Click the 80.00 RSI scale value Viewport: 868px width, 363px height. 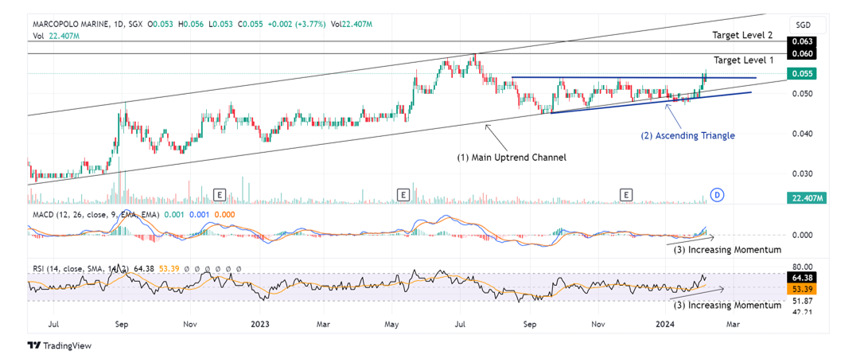pyautogui.click(x=800, y=267)
